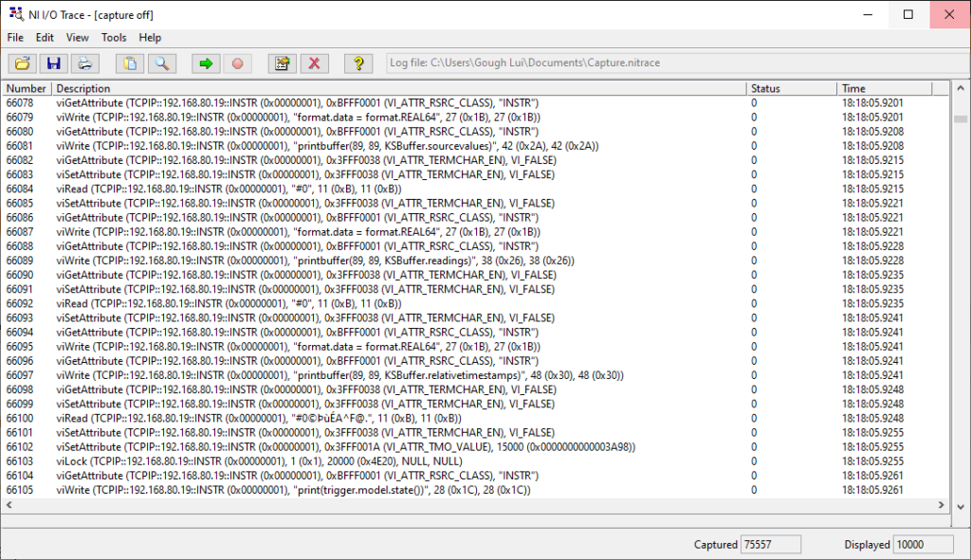This screenshot has width=971, height=560.
Task: Select row 66081 printbuffer KSBuffer.sourcevalues
Action: click(x=476, y=146)
